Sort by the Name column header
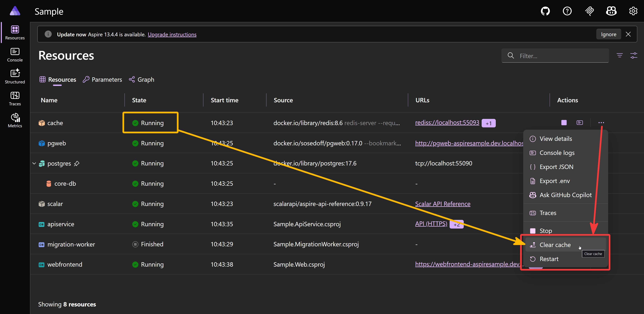 (x=49, y=100)
